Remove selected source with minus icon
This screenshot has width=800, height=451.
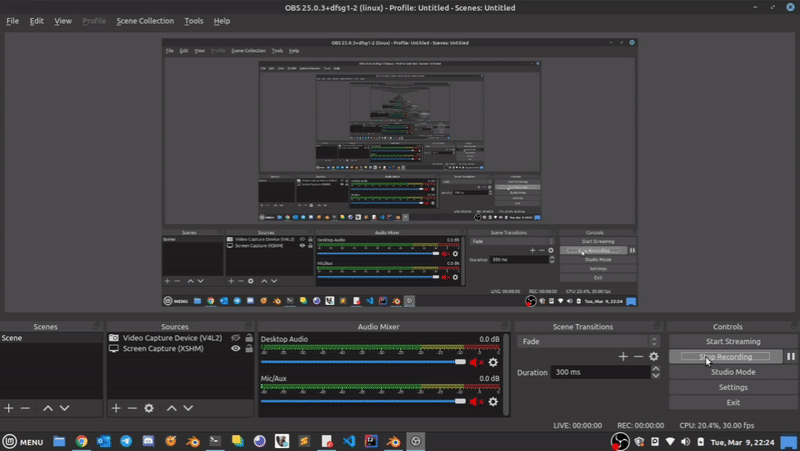(132, 408)
